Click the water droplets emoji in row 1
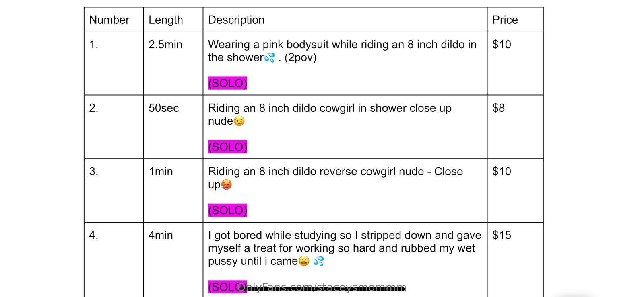The height and width of the screenshot is (297, 644). [269, 58]
